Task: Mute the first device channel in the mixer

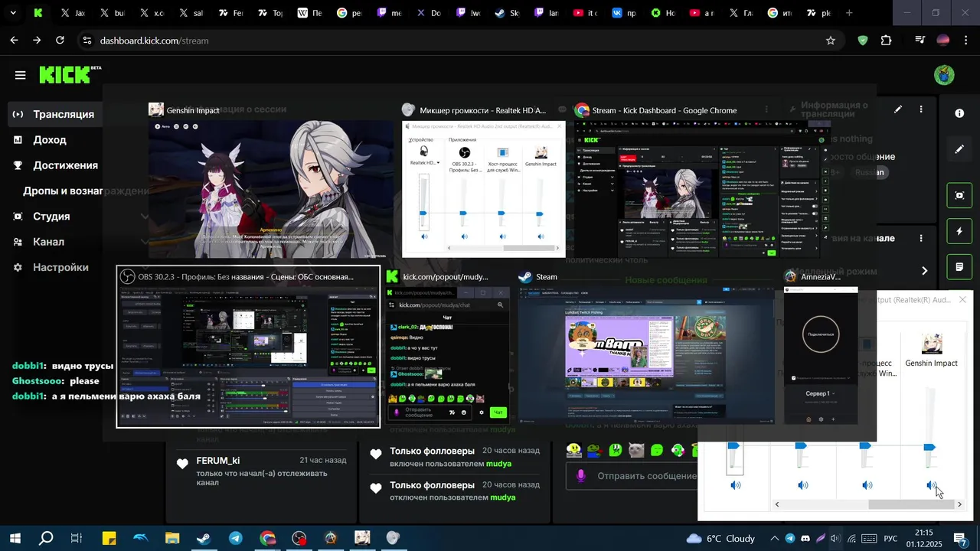Action: 736,485
